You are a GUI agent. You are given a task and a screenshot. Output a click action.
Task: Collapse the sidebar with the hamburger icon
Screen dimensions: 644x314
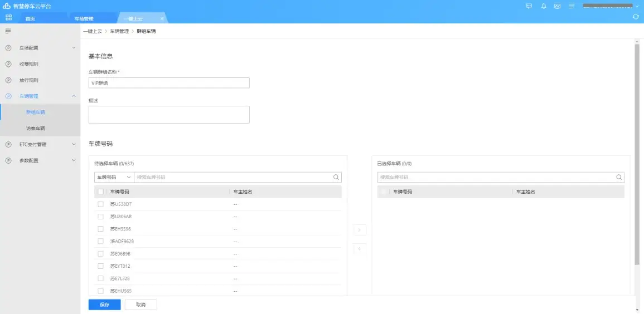(8, 31)
